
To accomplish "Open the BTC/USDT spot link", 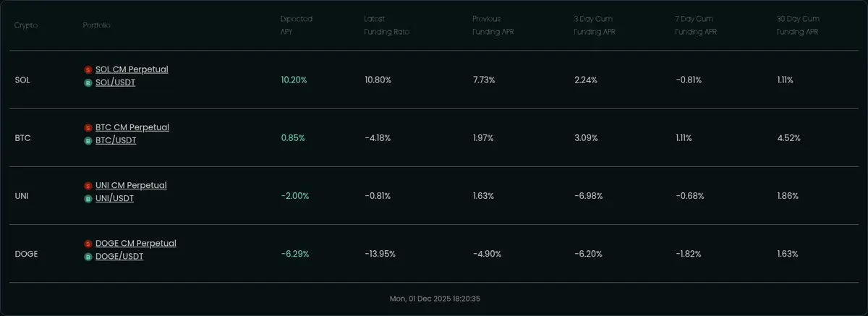I will tap(116, 140).
